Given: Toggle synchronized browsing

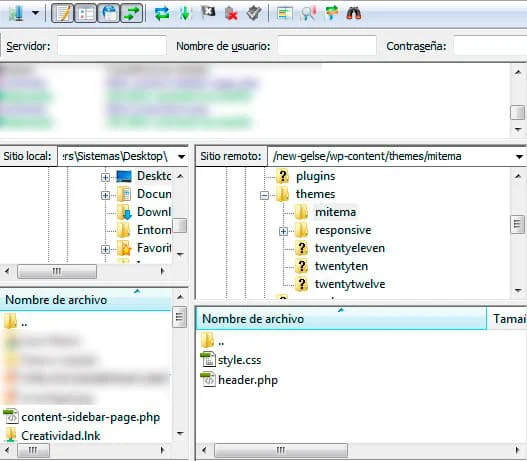Looking at the screenshot, I should (331, 13).
